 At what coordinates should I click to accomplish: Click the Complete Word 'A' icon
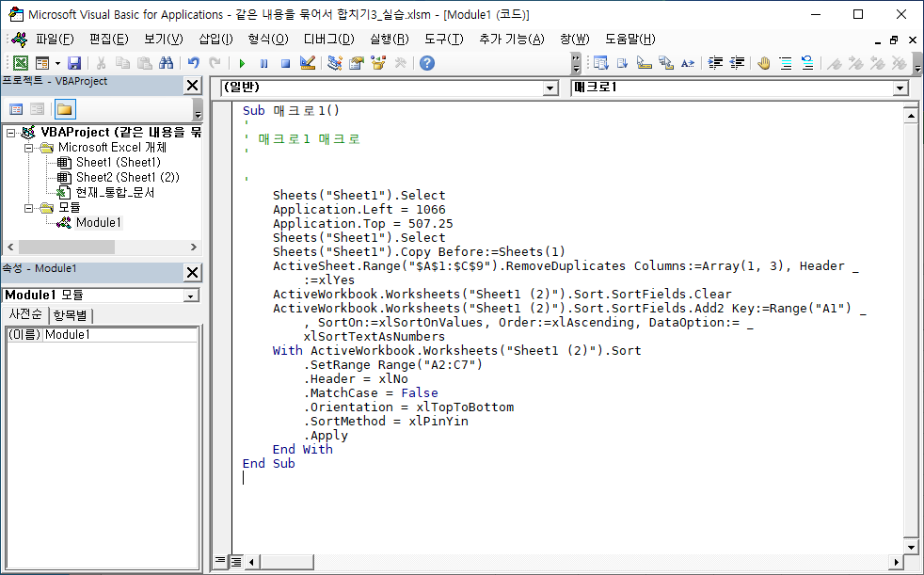pos(688,63)
